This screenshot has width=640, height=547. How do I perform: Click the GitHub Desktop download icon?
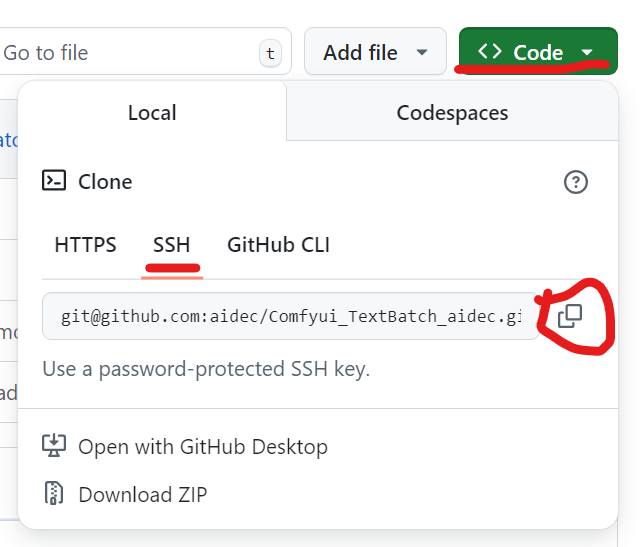pos(54,446)
